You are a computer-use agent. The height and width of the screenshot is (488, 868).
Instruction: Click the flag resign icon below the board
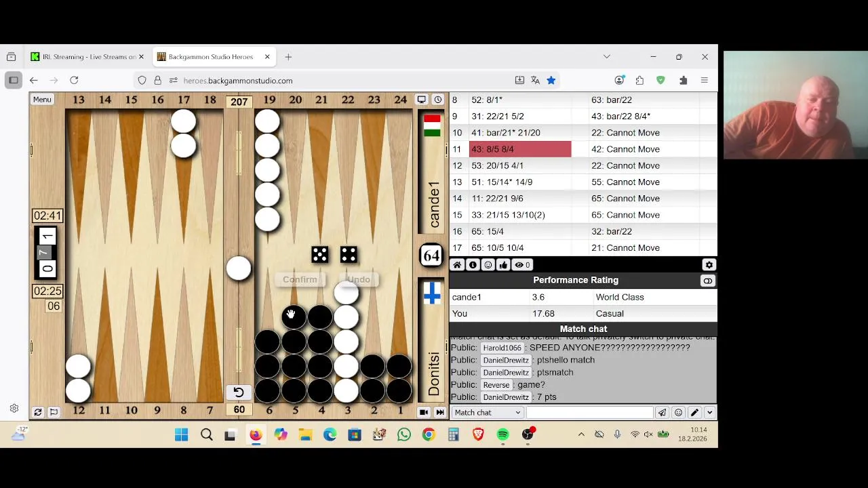click(54, 412)
